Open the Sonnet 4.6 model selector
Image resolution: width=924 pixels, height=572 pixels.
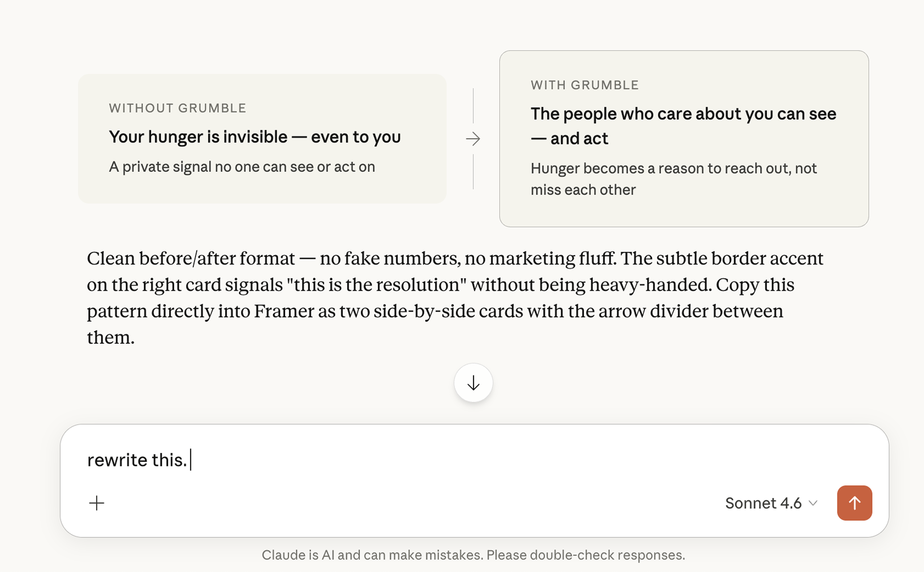click(772, 503)
